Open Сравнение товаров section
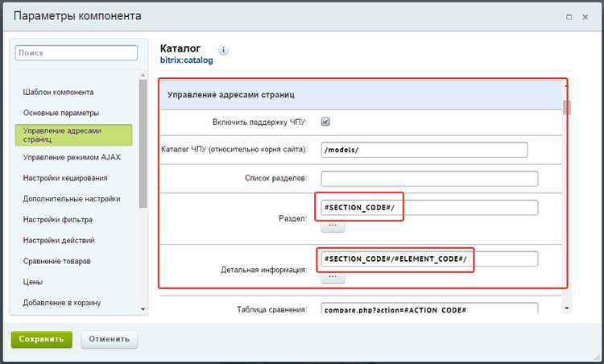The image size is (604, 364). pos(56,261)
